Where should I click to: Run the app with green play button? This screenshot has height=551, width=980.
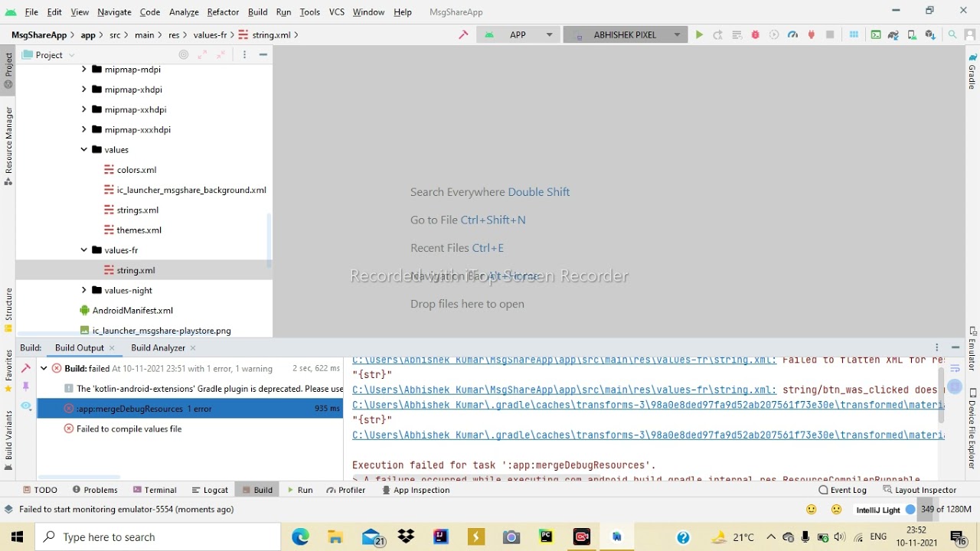[699, 34]
